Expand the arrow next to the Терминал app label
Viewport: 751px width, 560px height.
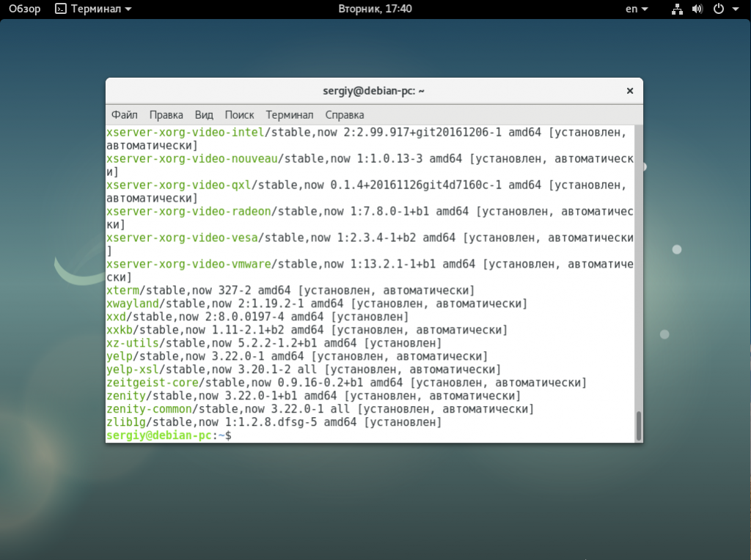(x=128, y=10)
